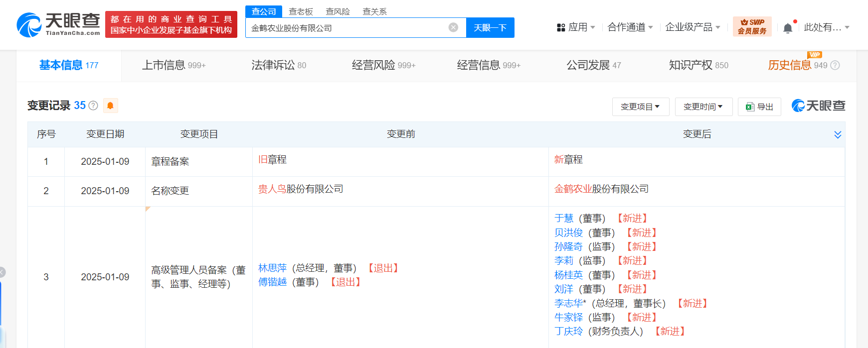Select the 基本信息 tab
The height and width of the screenshot is (348, 868).
click(x=69, y=65)
